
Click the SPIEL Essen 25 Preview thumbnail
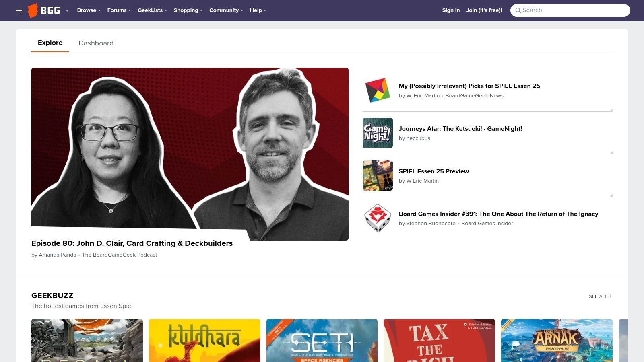click(378, 175)
